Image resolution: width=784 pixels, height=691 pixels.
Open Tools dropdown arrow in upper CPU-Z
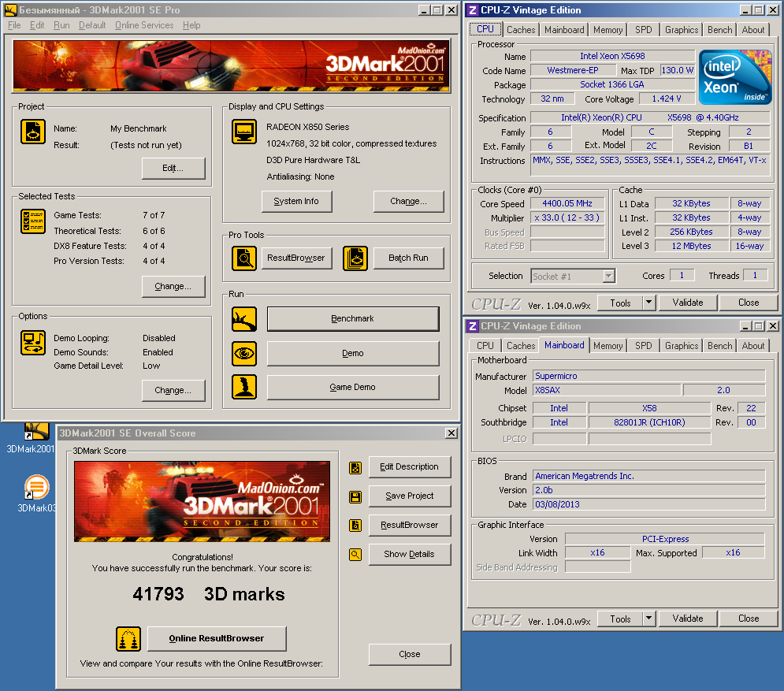pos(648,303)
